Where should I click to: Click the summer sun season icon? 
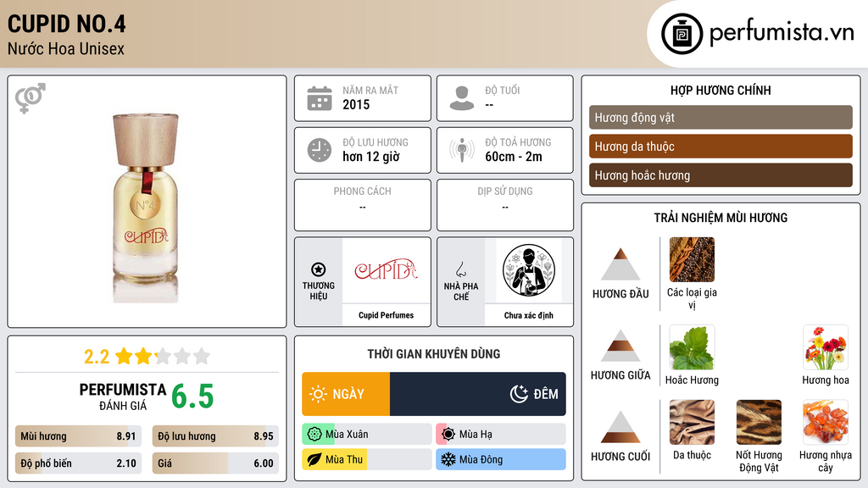(x=448, y=435)
